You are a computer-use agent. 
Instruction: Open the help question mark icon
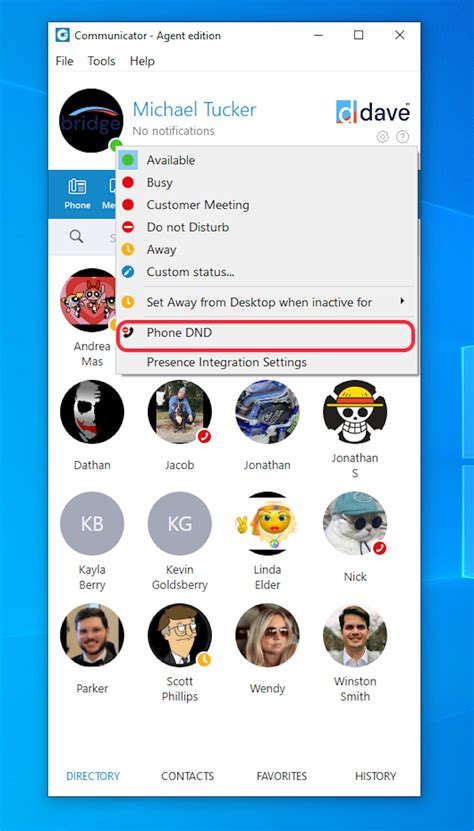click(402, 137)
